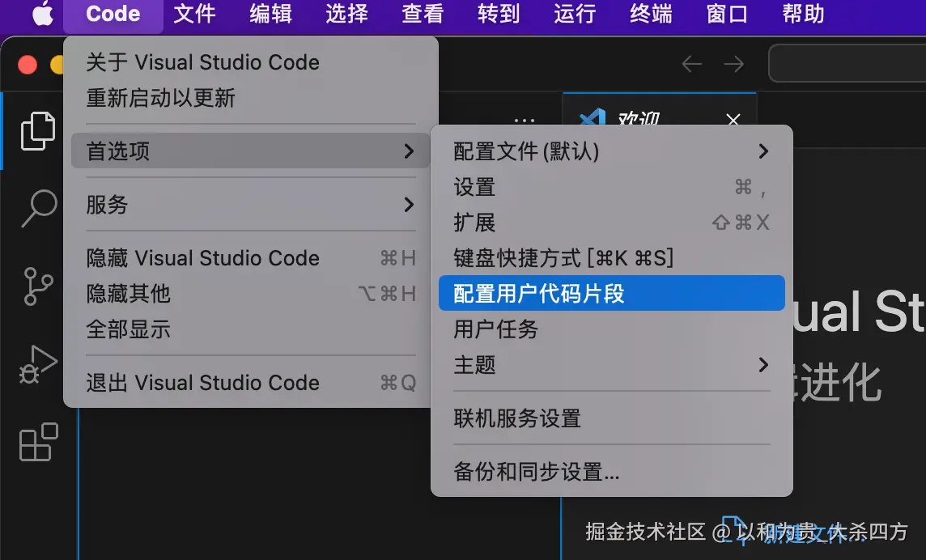Expand the 服务 submenu

point(250,205)
